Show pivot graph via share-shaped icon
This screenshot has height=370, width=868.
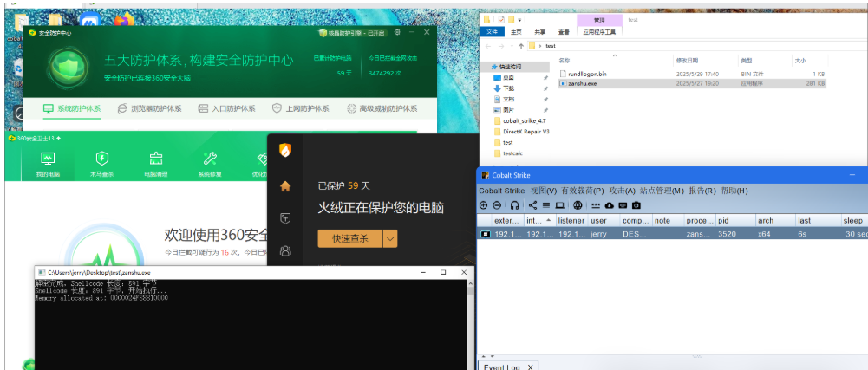[x=532, y=205]
